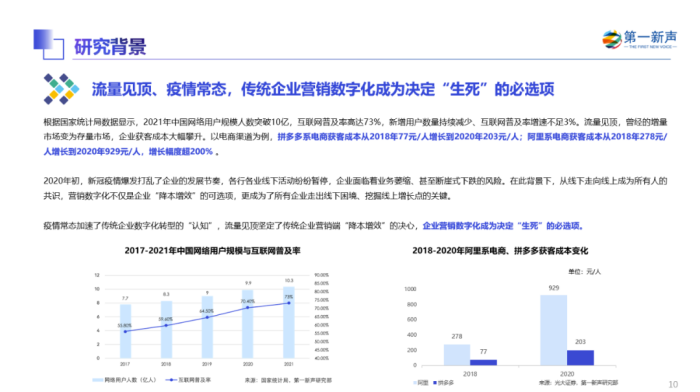Select chart title 2017-2021年中国网络用户规模与互联网普及率
700x392 pixels.
pyautogui.click(x=212, y=250)
